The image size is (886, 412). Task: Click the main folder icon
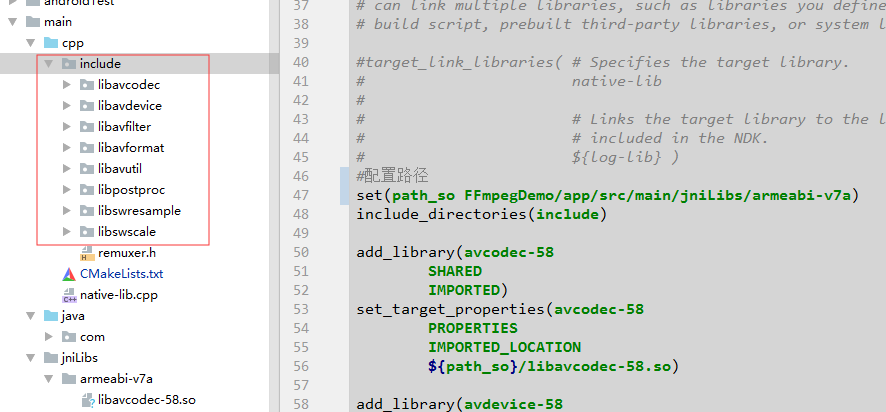click(x=33, y=22)
